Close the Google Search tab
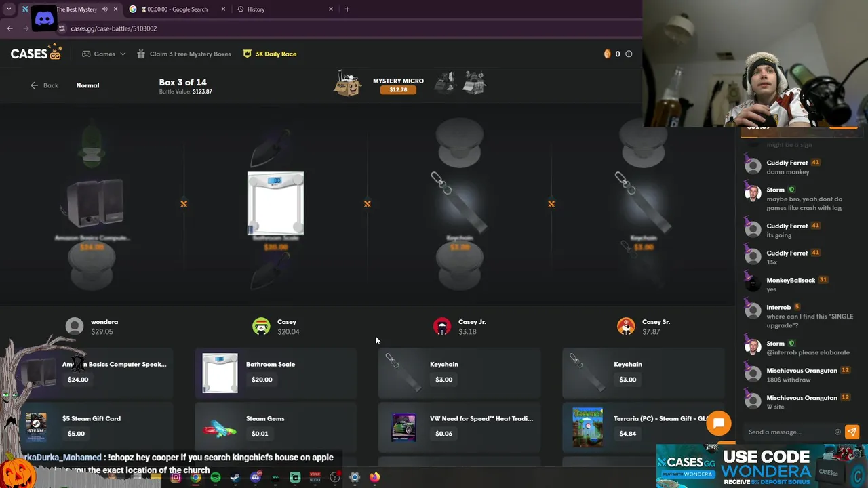Image resolution: width=868 pixels, height=488 pixels. [x=222, y=9]
